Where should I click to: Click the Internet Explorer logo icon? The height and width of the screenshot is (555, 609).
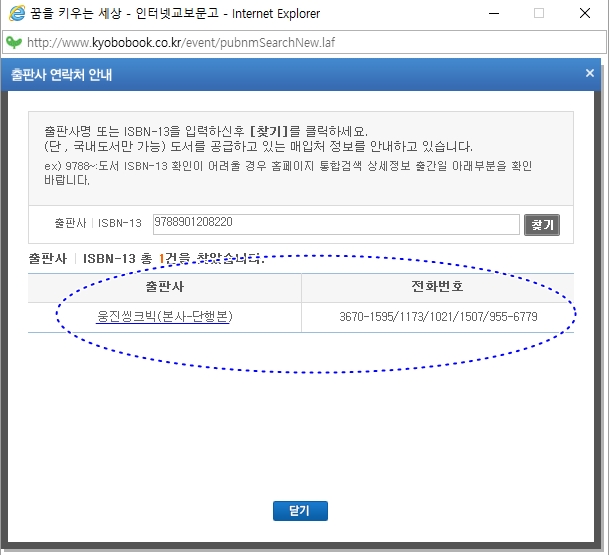pyautogui.click(x=17, y=14)
